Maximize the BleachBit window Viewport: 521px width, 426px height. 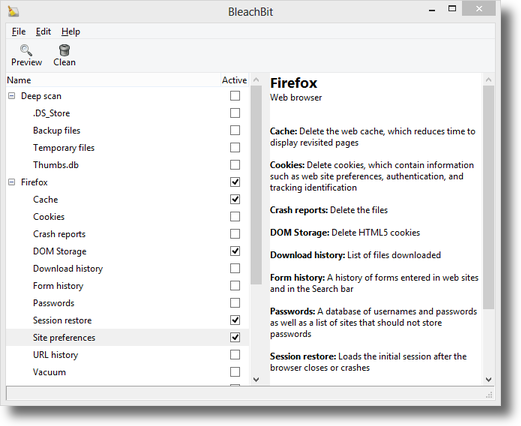(x=452, y=9)
